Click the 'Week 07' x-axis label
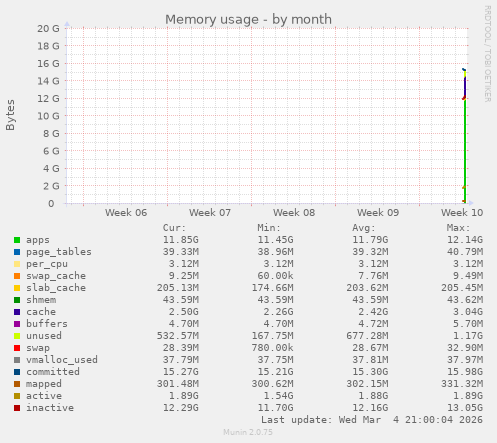Screen dimensions: 497x443 tap(210, 213)
